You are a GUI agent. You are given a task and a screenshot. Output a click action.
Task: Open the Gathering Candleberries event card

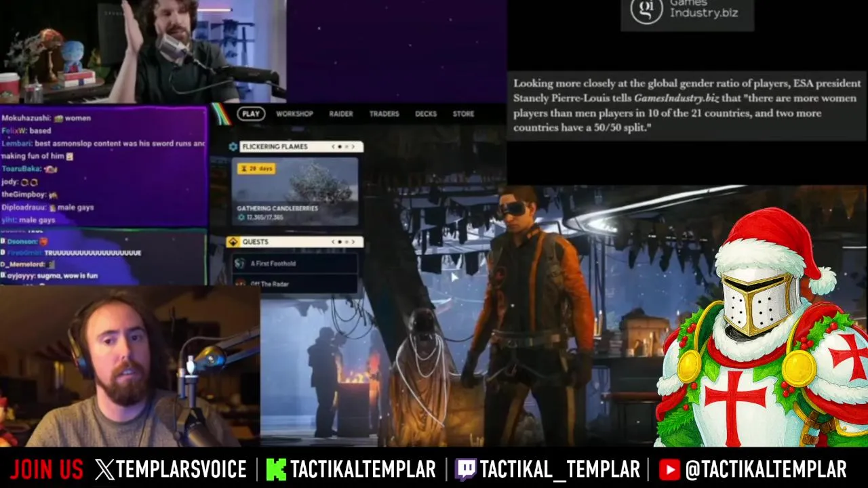click(x=295, y=192)
